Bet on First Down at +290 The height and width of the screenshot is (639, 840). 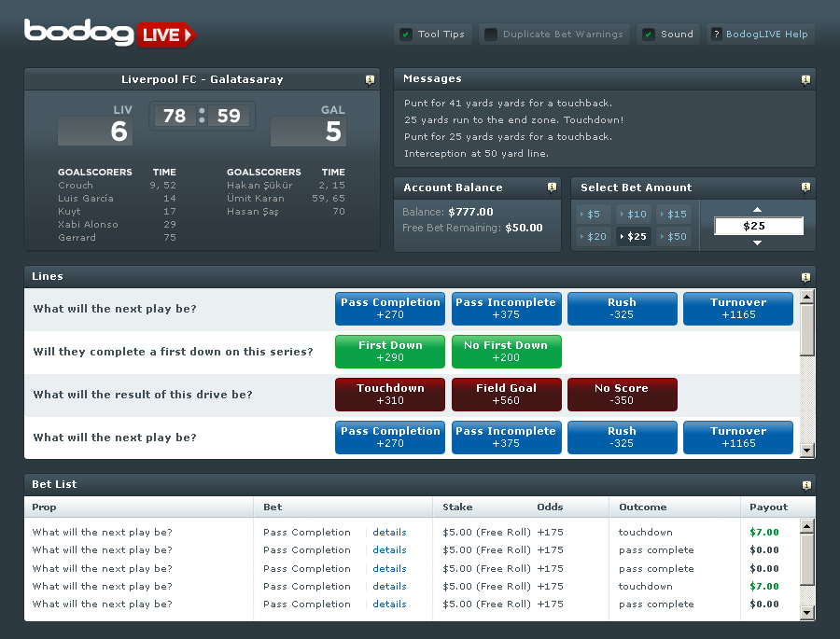(390, 352)
